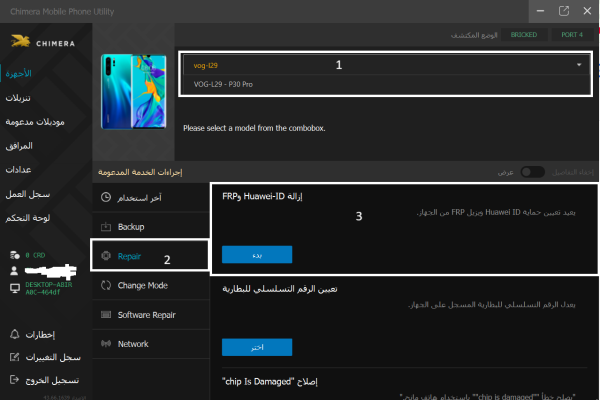Image resolution: width=600 pixels, height=400 pixels.
Task: Click اختر button for battery serial
Action: [x=257, y=347]
